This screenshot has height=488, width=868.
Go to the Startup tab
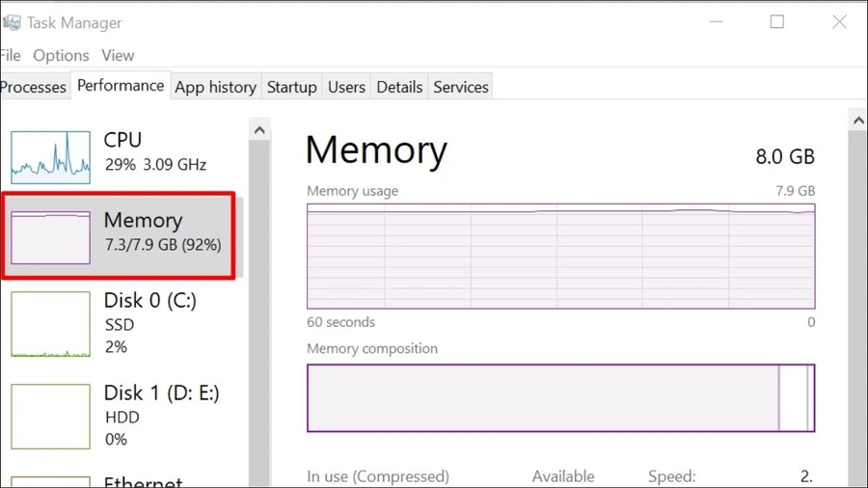point(291,87)
